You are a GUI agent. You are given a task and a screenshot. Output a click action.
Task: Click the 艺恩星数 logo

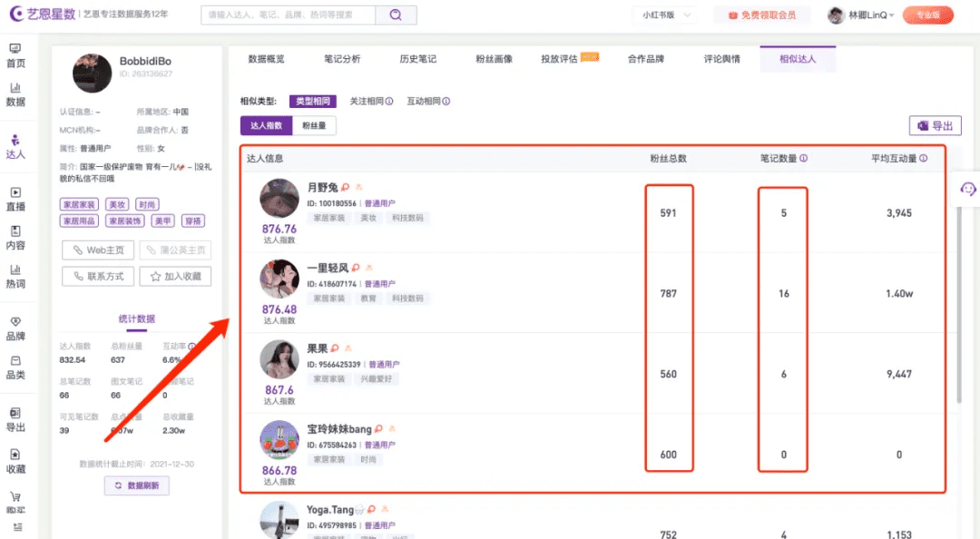point(44,14)
